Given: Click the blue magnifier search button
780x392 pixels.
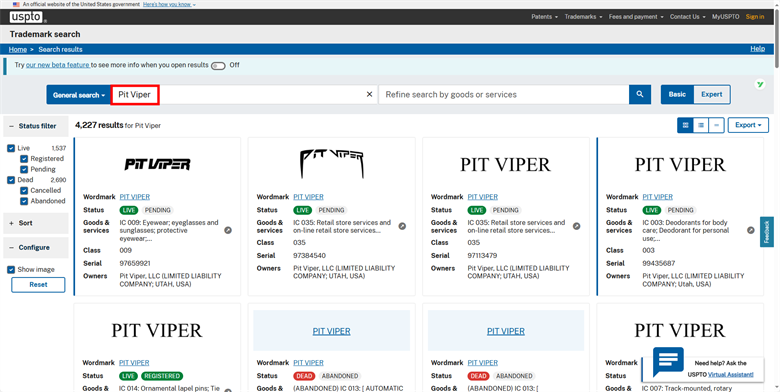Looking at the screenshot, I should click(x=640, y=95).
